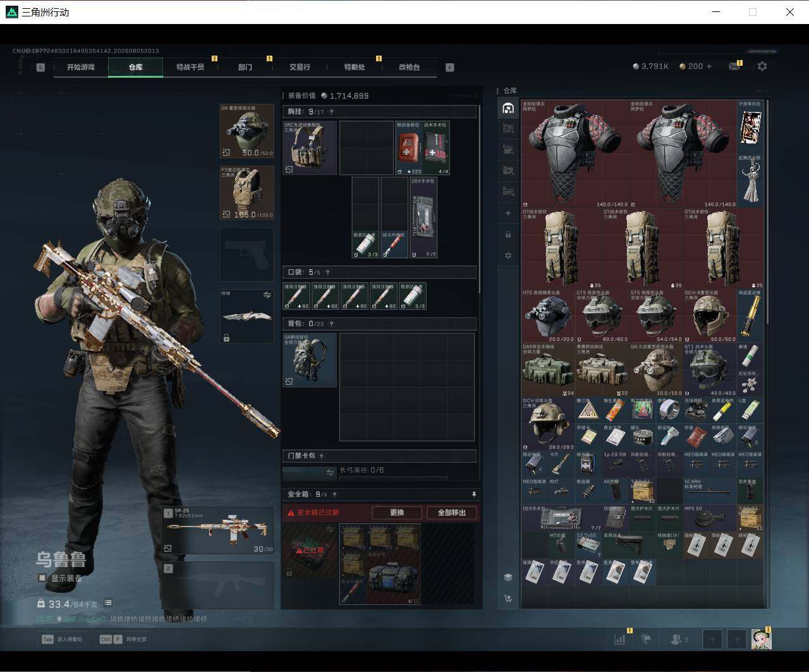Open the 部门 tab
Image resolution: width=809 pixels, height=672 pixels.
245,67
